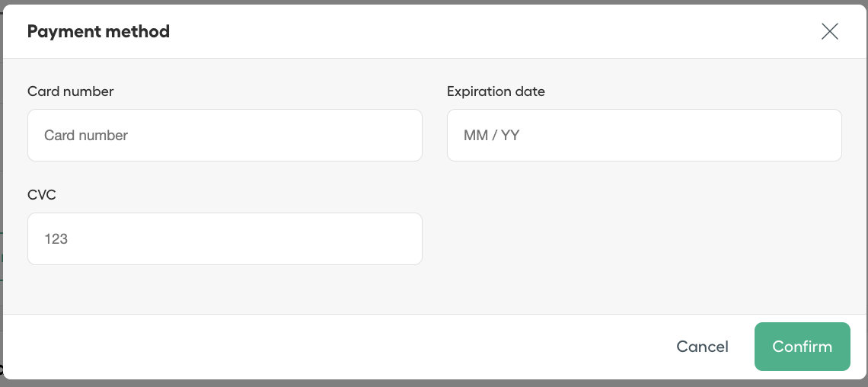Viewport: 868px width, 387px height.
Task: Cancel adding the payment method
Action: tap(702, 347)
